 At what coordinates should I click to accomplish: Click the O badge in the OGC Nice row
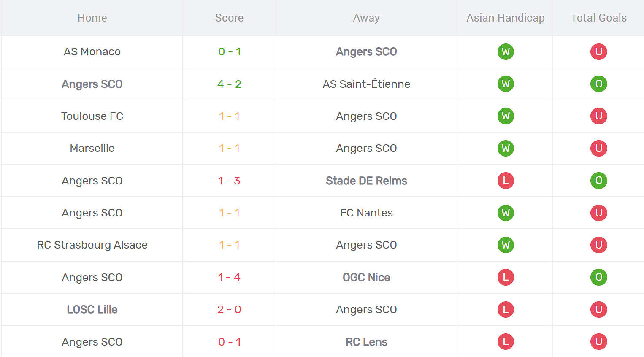tap(598, 277)
